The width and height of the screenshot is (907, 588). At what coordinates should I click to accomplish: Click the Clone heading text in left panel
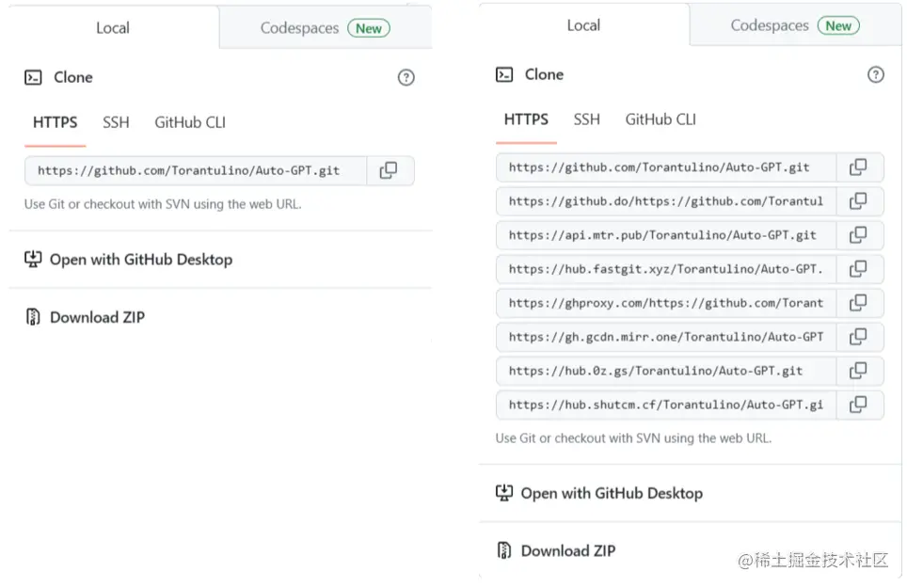coord(72,77)
